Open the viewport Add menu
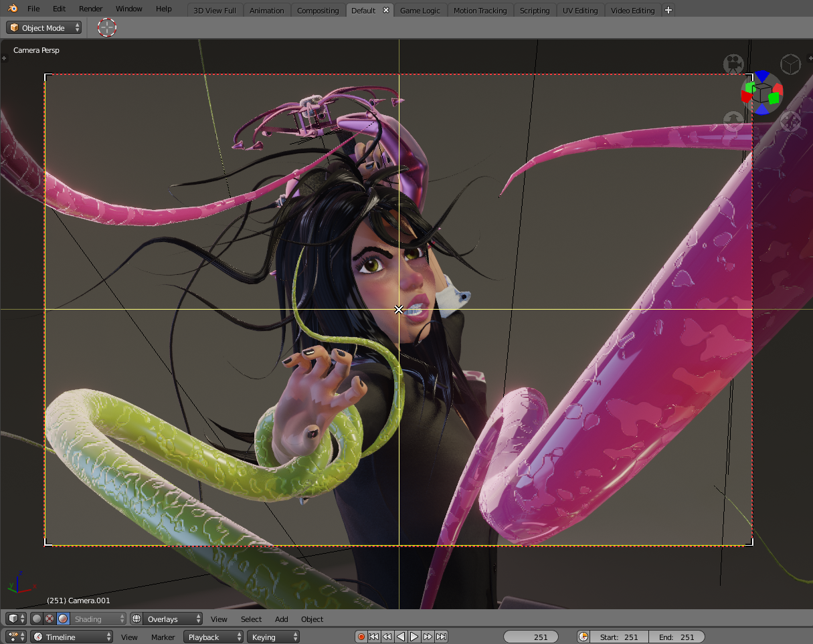 coord(281,619)
